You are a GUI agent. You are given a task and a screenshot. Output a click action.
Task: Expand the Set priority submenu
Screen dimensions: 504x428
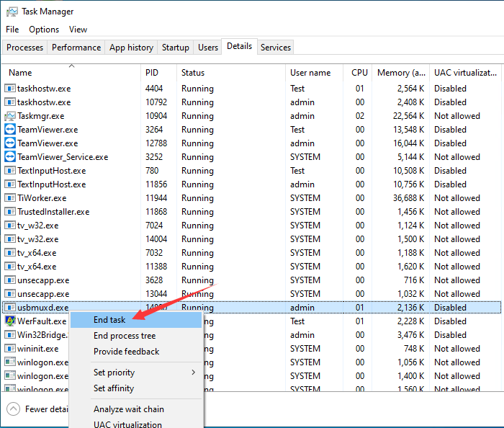point(136,373)
